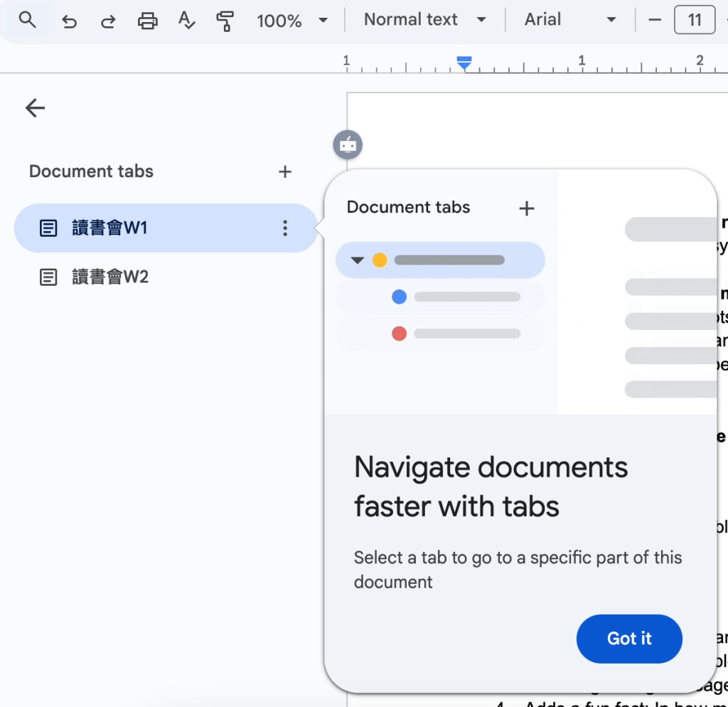Image resolution: width=728 pixels, height=707 pixels.
Task: Click the font size field showing 11
Action: pyautogui.click(x=694, y=20)
